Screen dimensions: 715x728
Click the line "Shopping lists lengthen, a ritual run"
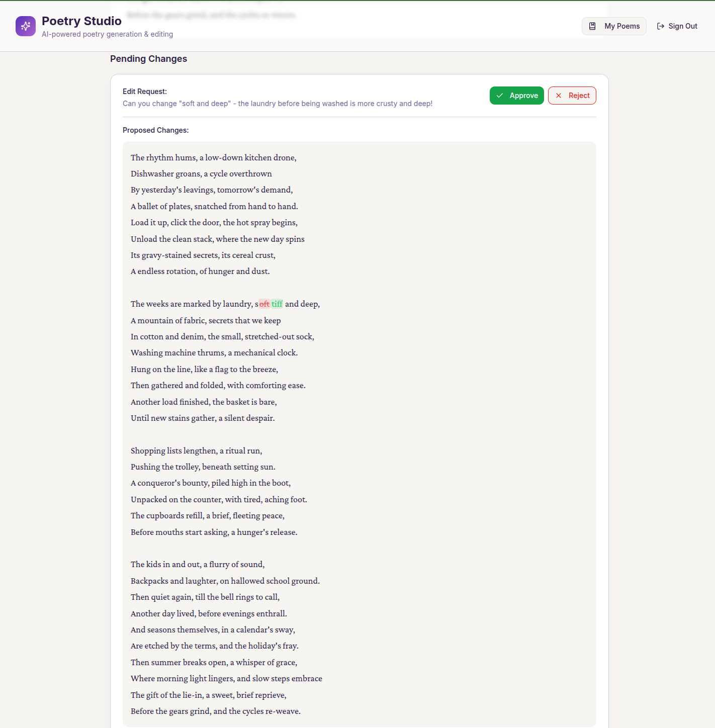(196, 451)
